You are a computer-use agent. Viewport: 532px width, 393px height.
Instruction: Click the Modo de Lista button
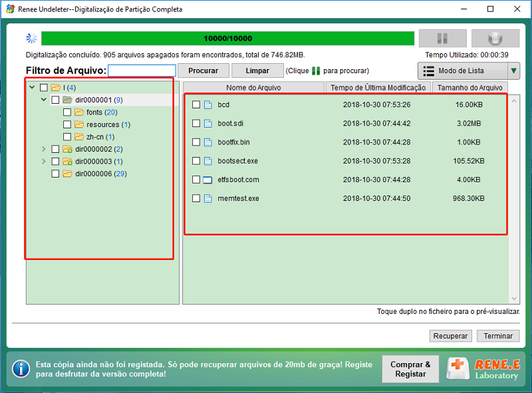(x=463, y=71)
